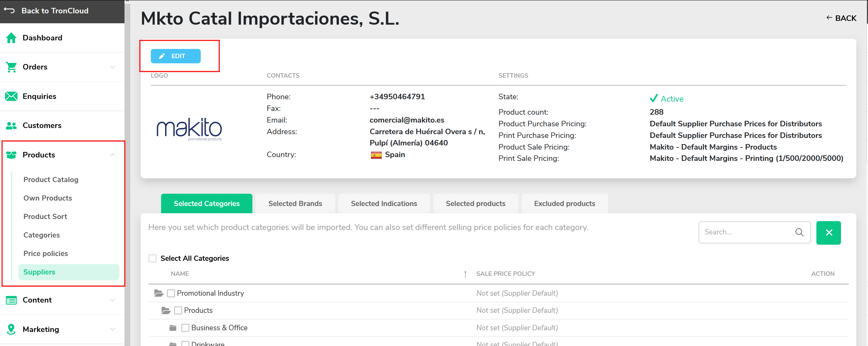This screenshot has height=346, width=868.
Task: Check the Products category checkbox
Action: [178, 310]
